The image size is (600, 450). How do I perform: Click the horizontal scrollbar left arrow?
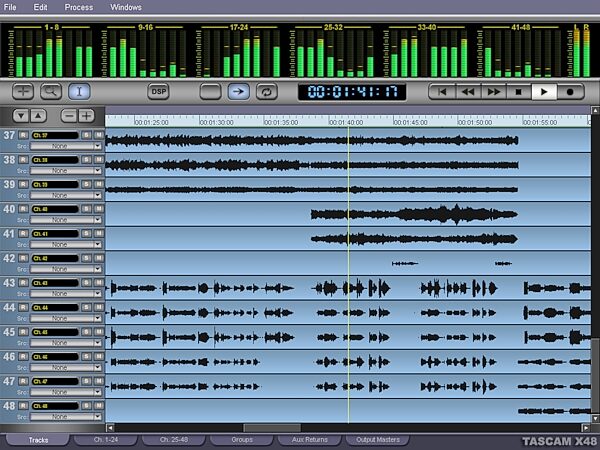point(110,427)
